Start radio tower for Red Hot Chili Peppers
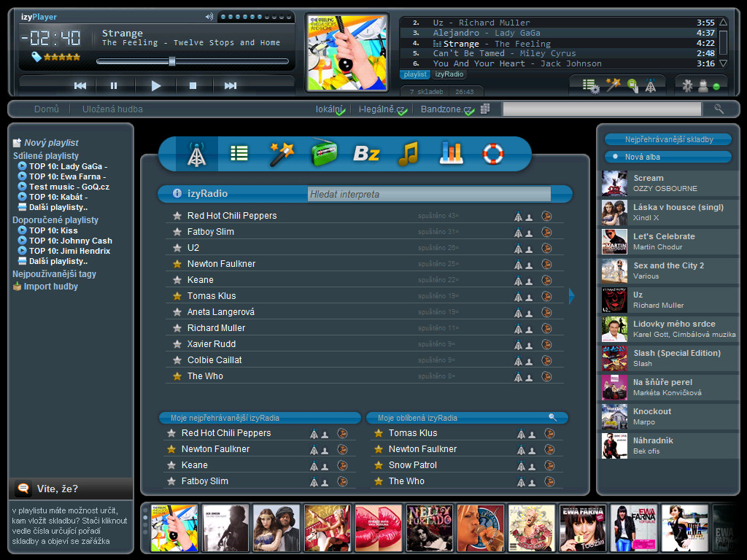 click(x=518, y=217)
